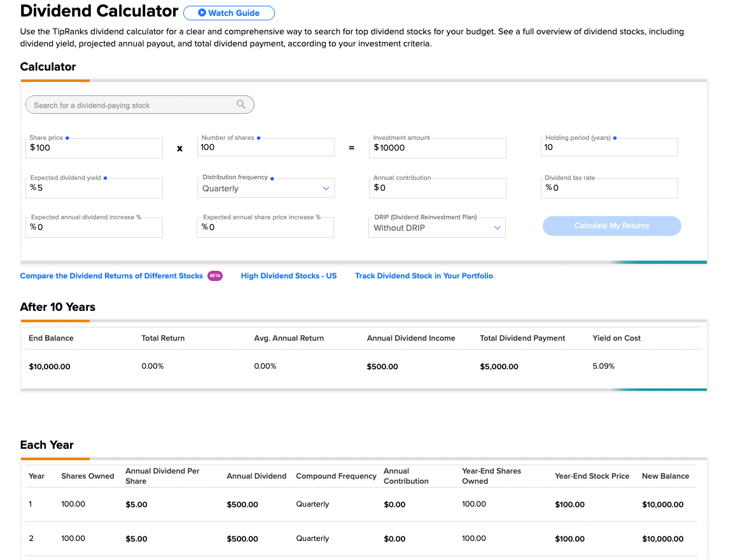The width and height of the screenshot is (731, 560).
Task: Click the play icon in Watch Guide
Action: click(202, 13)
